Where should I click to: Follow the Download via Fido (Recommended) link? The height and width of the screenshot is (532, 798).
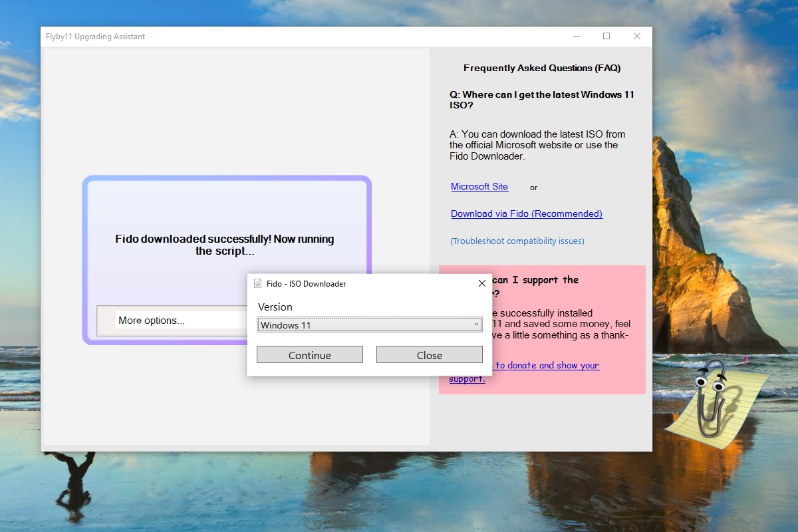click(527, 214)
